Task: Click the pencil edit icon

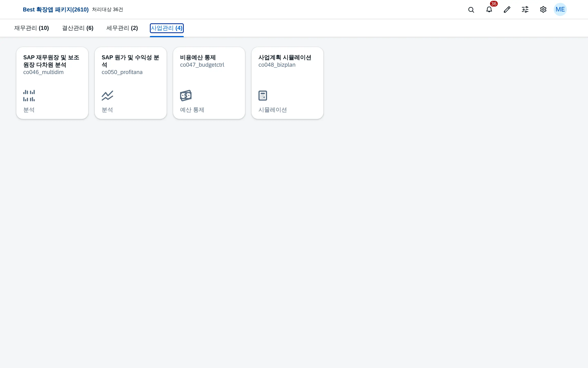Action: [507, 10]
